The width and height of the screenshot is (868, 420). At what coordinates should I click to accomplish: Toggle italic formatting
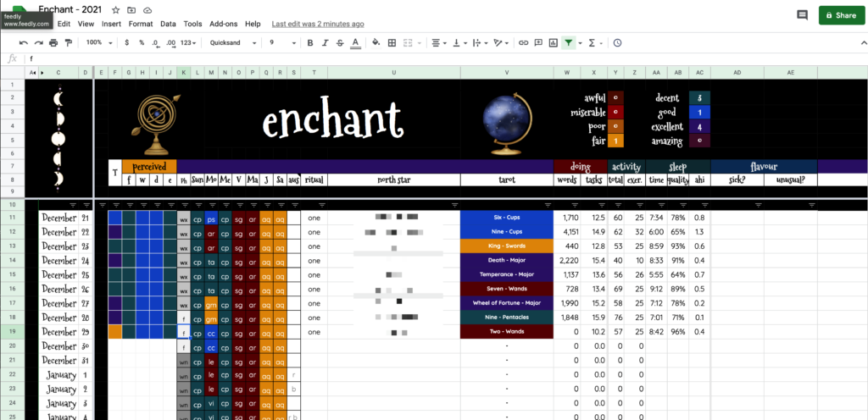click(x=325, y=42)
